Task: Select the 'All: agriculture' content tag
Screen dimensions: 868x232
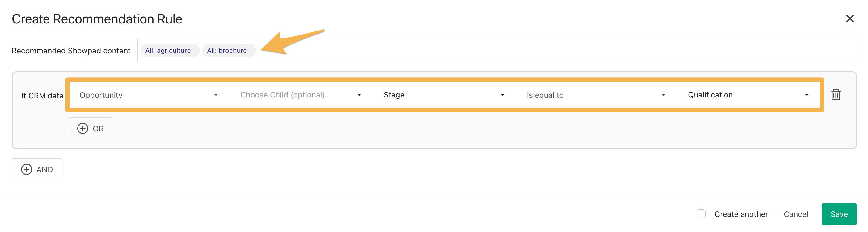Action: coord(168,51)
